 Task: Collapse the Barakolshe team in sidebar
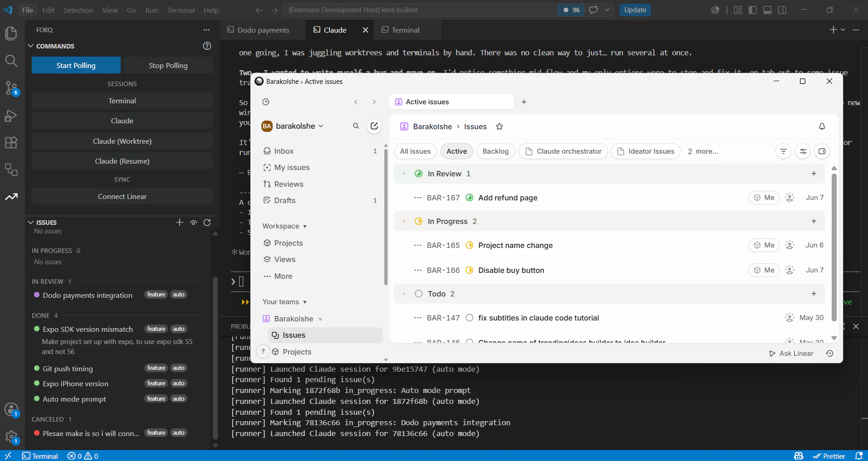[320, 319]
